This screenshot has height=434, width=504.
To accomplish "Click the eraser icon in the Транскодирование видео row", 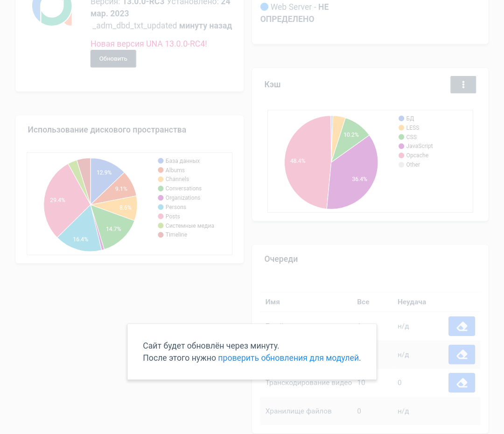I will pyautogui.click(x=462, y=383).
